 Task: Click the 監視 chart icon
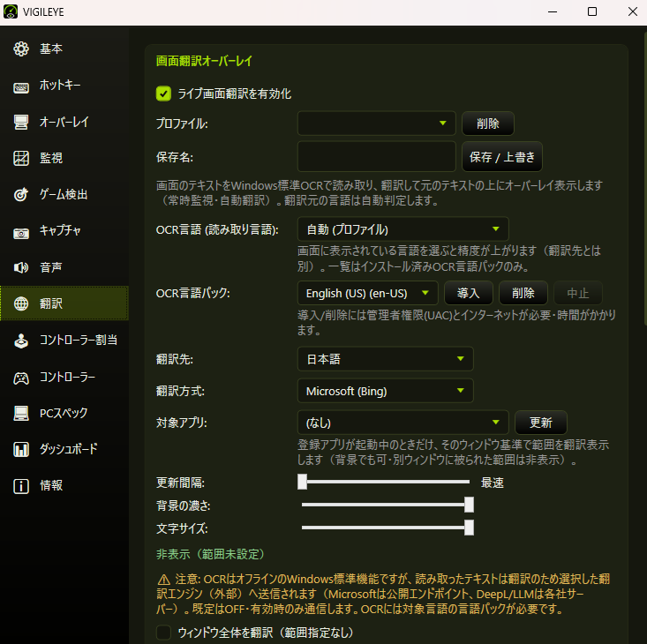pyautogui.click(x=21, y=158)
